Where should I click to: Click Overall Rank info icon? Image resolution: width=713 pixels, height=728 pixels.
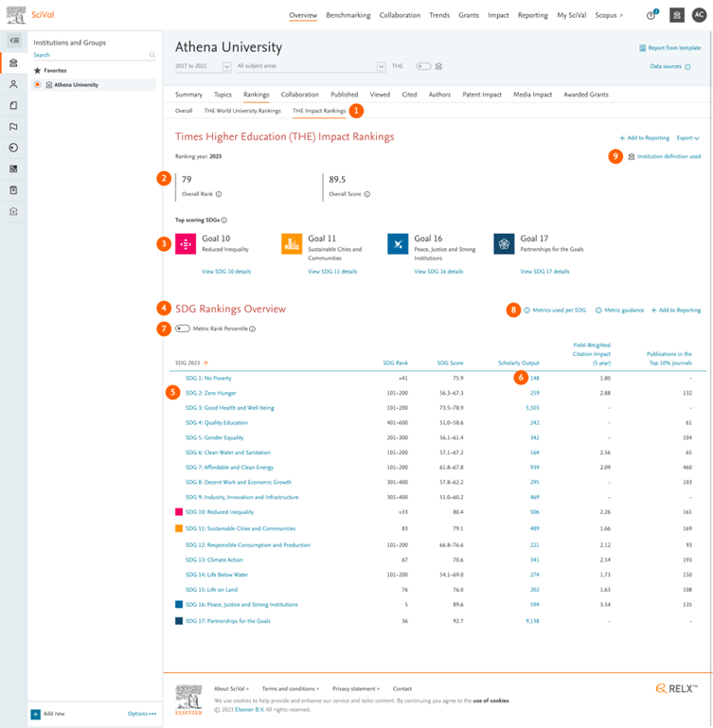[219, 194]
